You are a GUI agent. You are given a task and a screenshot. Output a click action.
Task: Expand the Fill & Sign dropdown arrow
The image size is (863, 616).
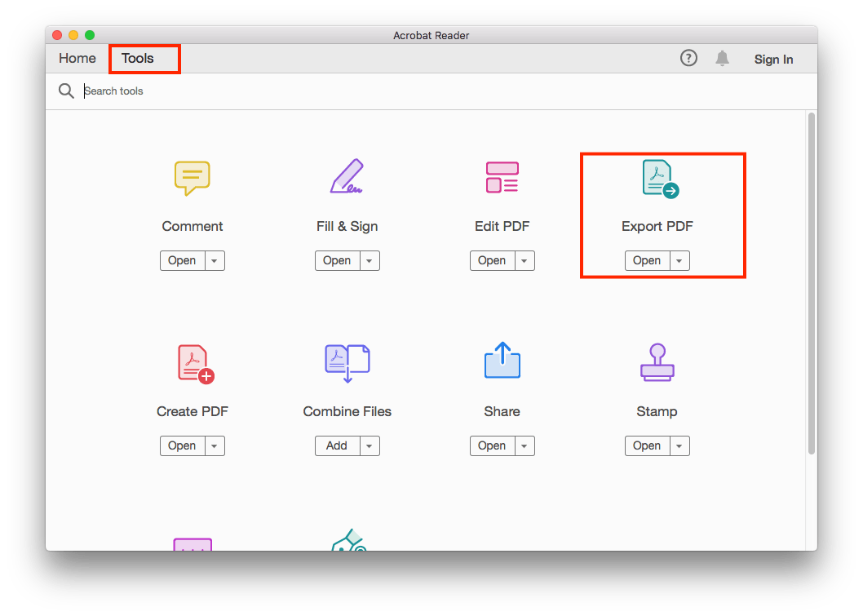tap(370, 260)
